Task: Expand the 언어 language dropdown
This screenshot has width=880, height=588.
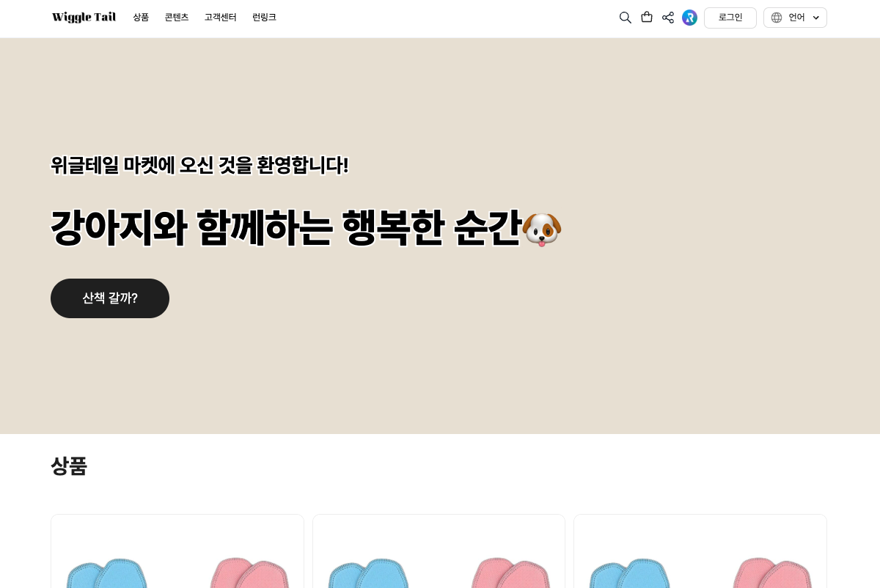Action: 795,18
